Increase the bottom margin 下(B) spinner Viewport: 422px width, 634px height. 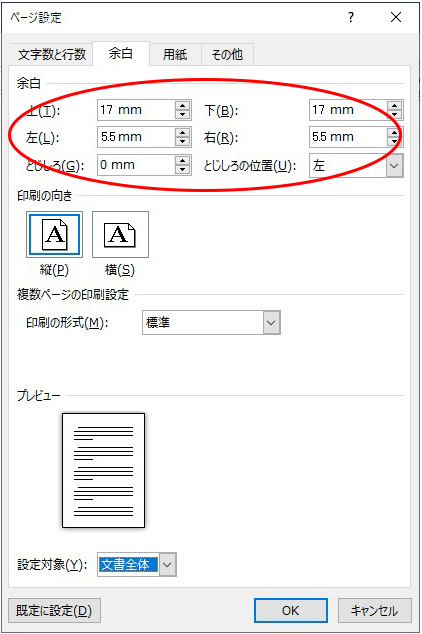(x=395, y=106)
